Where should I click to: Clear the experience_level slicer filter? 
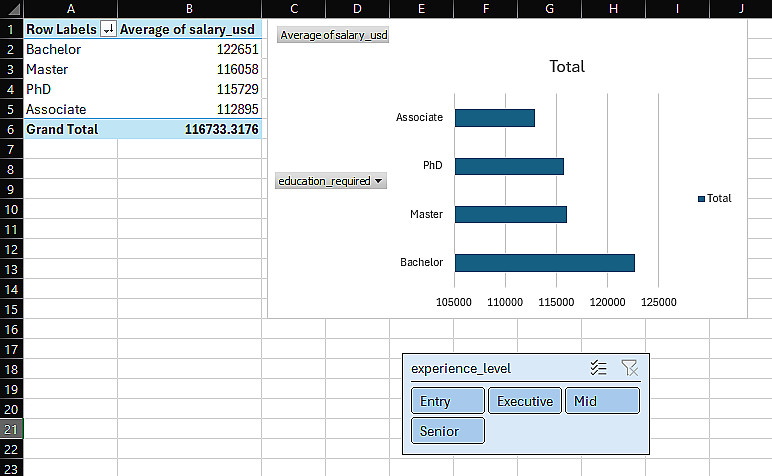coord(629,368)
